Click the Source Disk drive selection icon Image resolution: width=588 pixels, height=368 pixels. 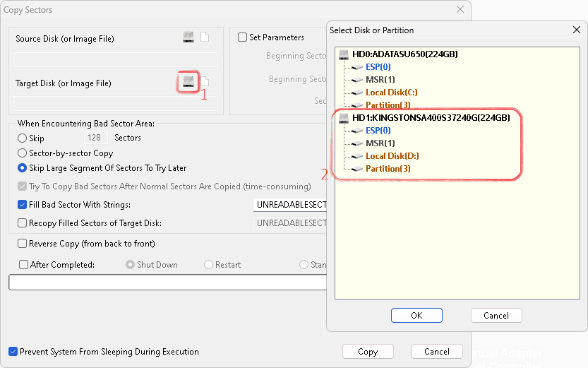[188, 37]
